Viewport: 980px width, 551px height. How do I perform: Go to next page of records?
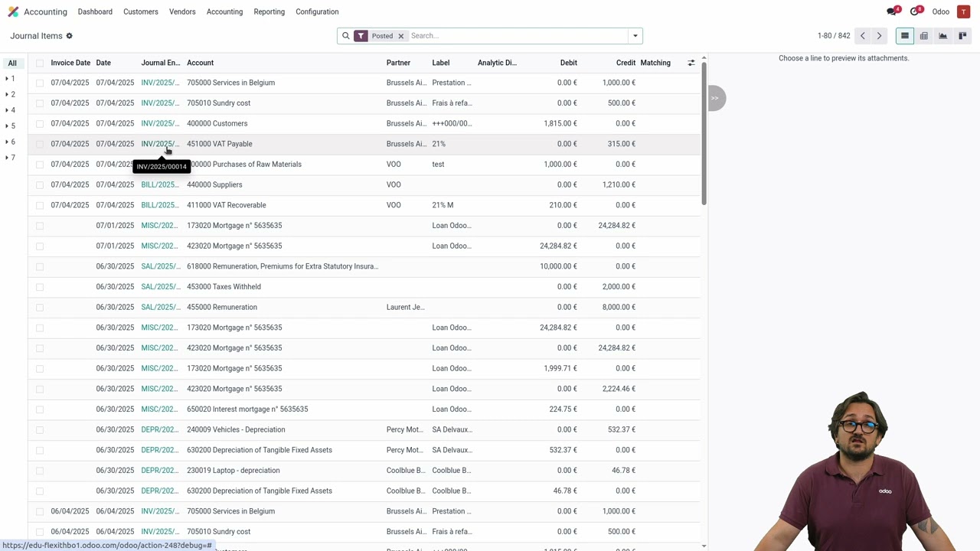click(x=879, y=36)
